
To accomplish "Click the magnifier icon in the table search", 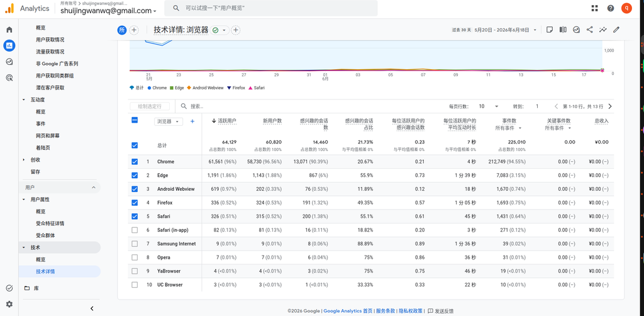I will click(x=184, y=106).
